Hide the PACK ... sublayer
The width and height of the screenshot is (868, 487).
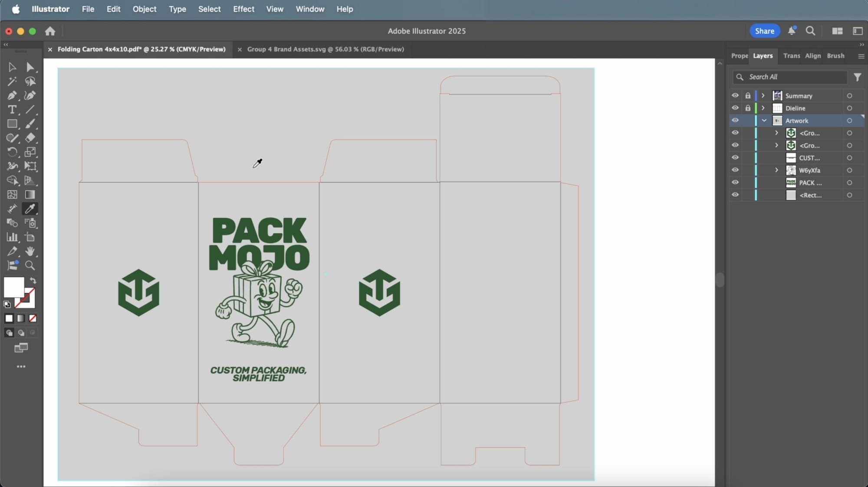(735, 183)
